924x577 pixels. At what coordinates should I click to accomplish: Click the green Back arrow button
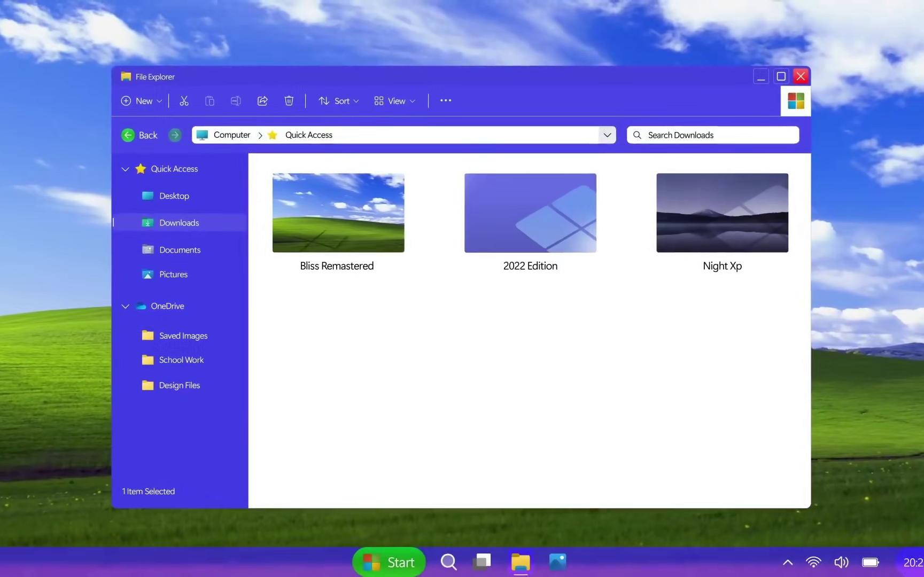[128, 135]
